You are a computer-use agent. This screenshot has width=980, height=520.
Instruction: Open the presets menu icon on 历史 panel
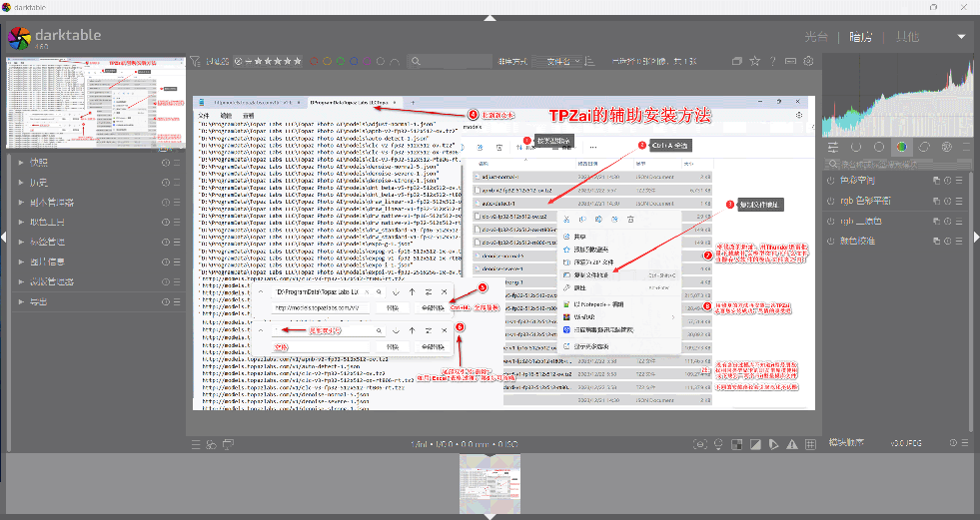point(177,183)
